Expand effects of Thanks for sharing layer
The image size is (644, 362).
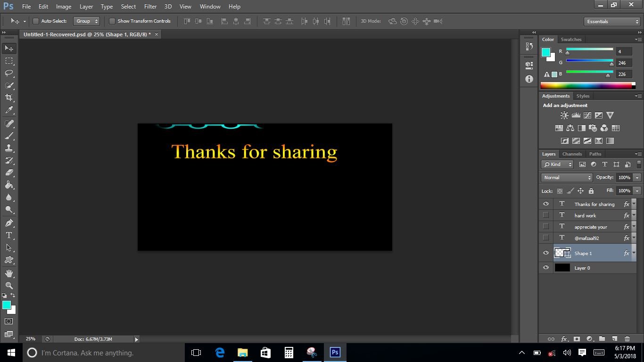[x=634, y=204]
